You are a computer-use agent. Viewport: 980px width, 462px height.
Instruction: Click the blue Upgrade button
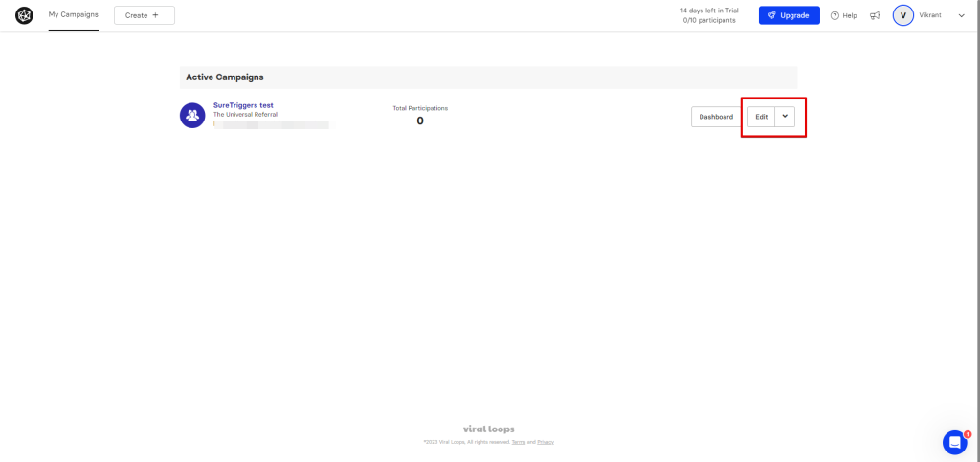tap(789, 15)
